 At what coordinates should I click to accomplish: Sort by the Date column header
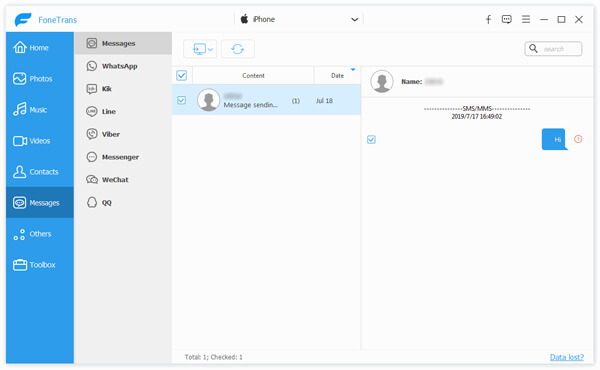pos(337,75)
